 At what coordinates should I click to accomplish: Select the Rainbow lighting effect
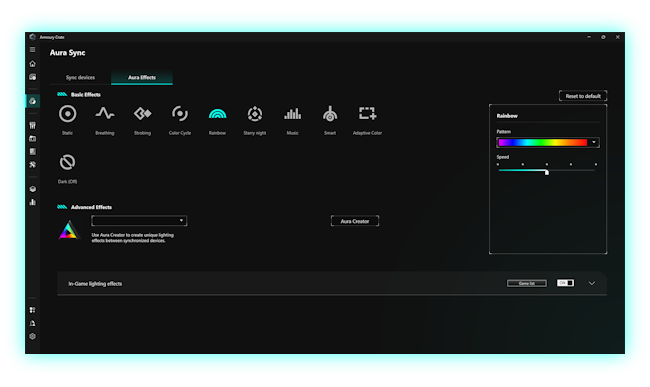coord(217,114)
